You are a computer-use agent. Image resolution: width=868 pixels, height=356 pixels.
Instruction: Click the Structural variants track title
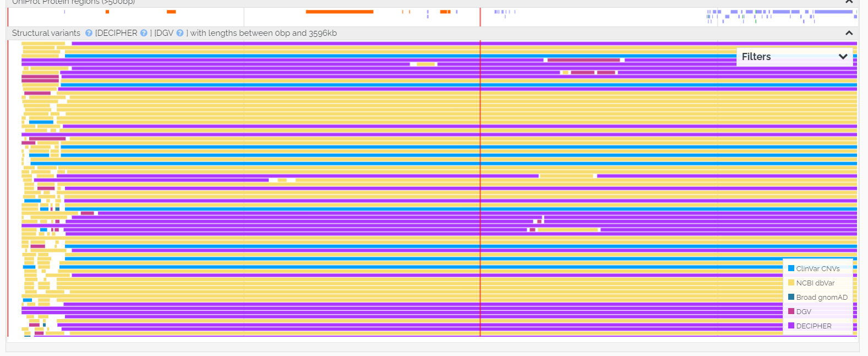coord(46,33)
